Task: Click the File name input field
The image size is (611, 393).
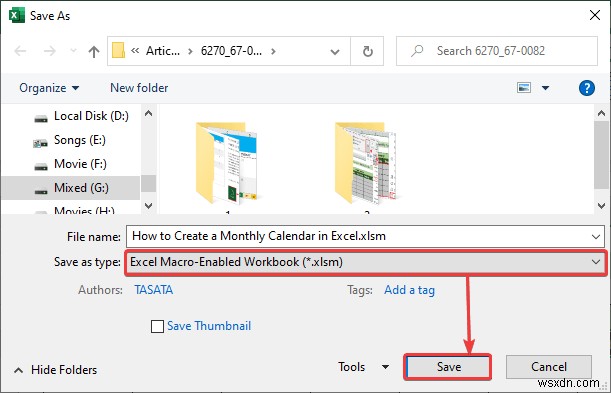Action: point(365,236)
